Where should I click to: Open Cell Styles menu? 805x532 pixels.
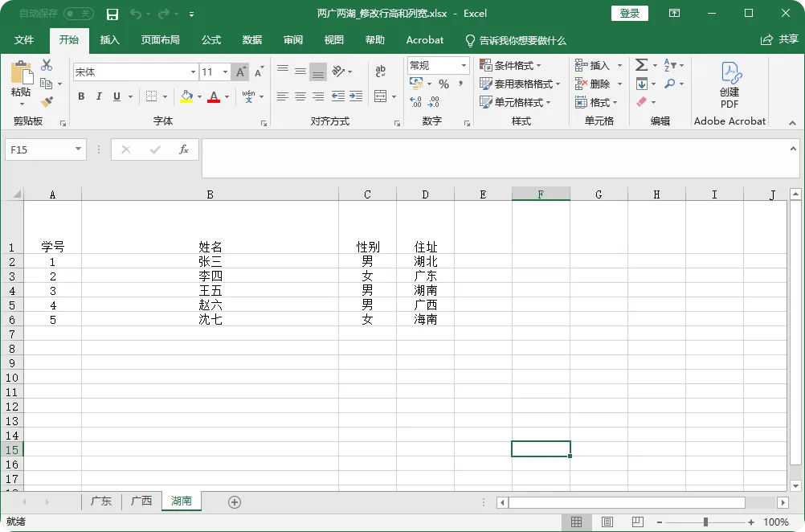click(515, 102)
